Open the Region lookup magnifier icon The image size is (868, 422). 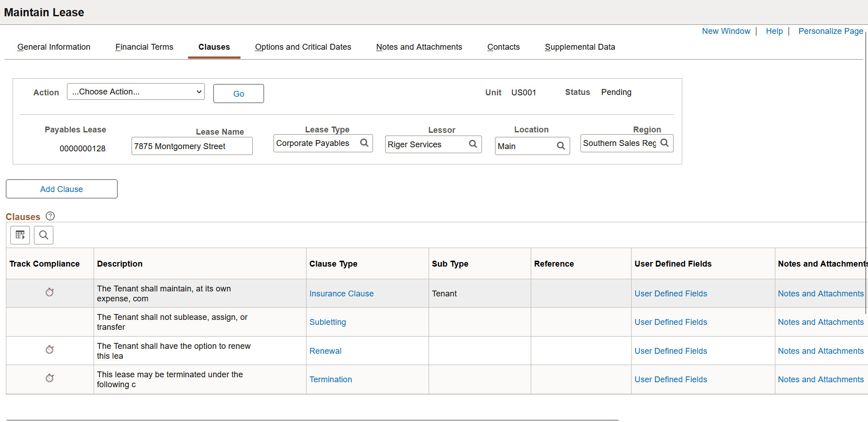[x=665, y=143]
